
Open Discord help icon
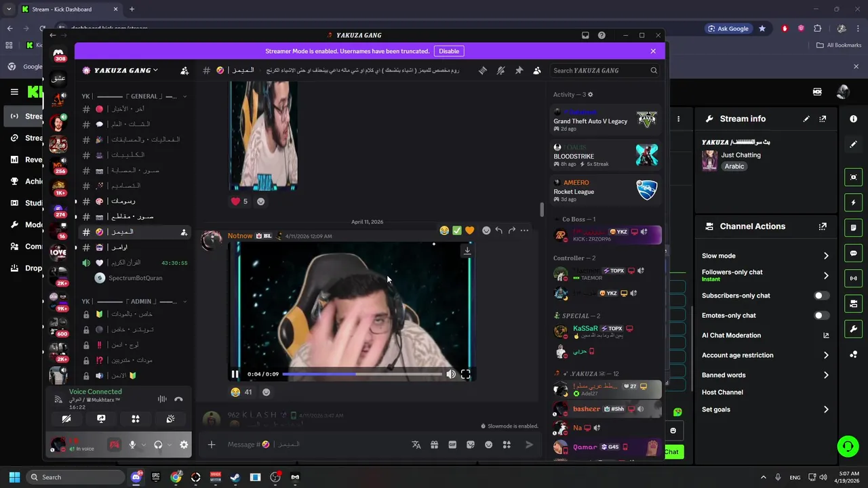pos(601,35)
